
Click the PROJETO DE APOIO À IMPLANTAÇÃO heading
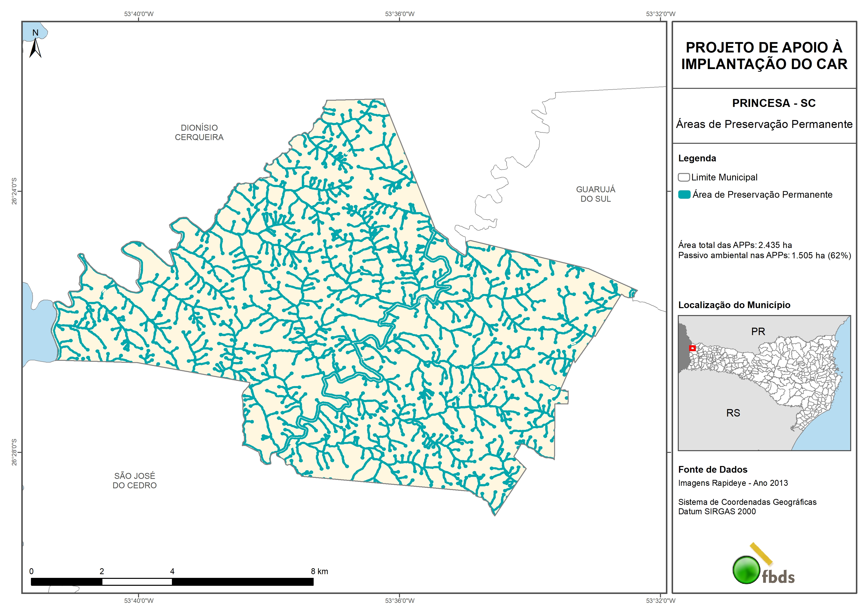(764, 56)
